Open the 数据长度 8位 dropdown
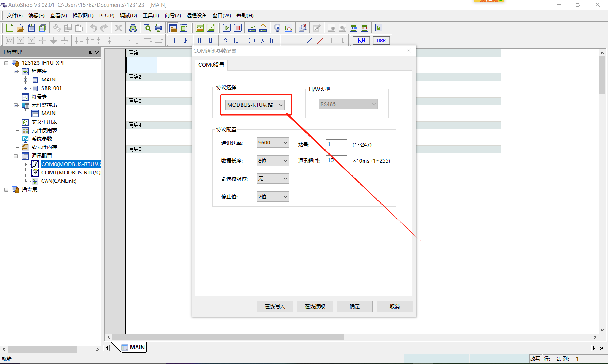608x364 pixels. coord(273,161)
